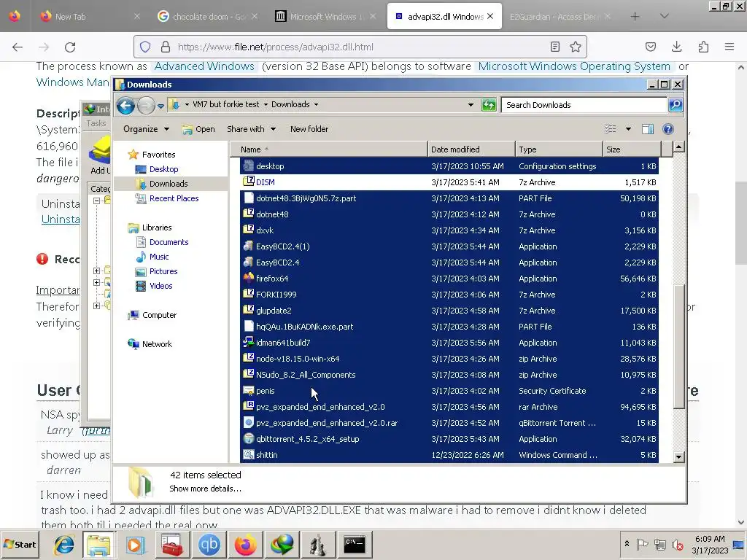Open the Documents library
This screenshot has height=560, width=747.
[169, 242]
